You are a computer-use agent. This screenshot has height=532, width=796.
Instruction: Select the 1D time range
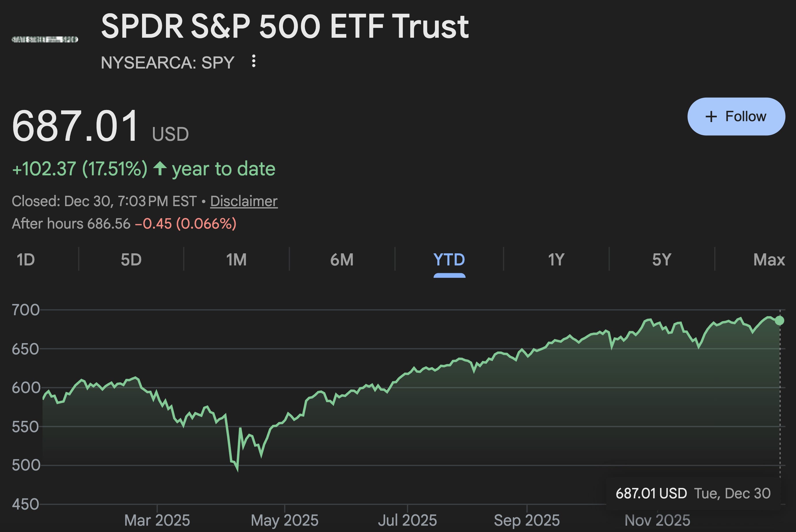(x=26, y=260)
